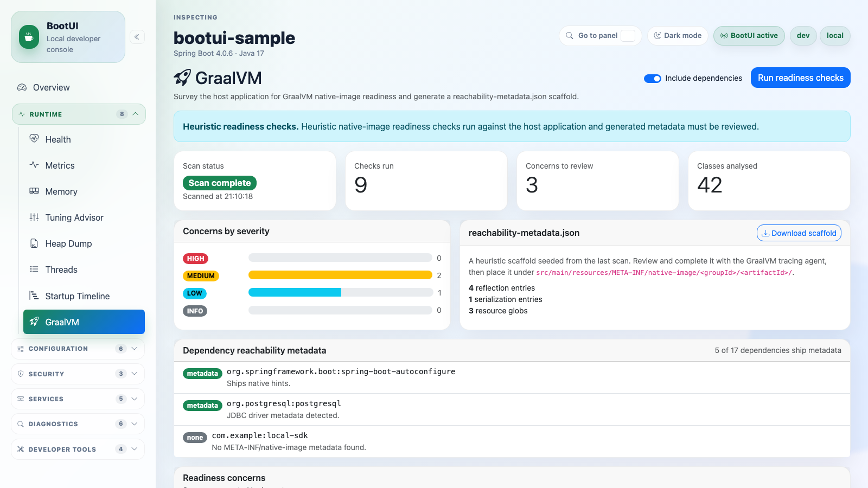
Task: Expand the Developer Tools section chevron
Action: (x=135, y=449)
